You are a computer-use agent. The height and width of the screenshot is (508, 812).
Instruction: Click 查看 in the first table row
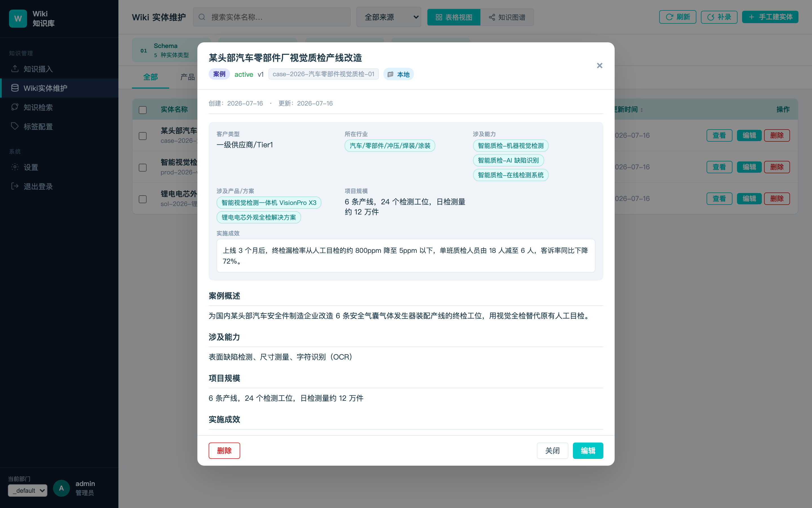click(719, 135)
